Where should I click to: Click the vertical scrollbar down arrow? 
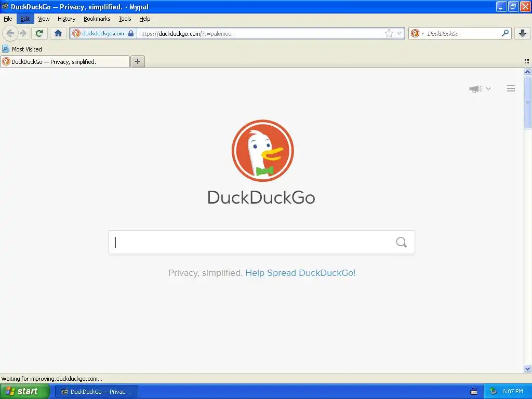coord(528,368)
